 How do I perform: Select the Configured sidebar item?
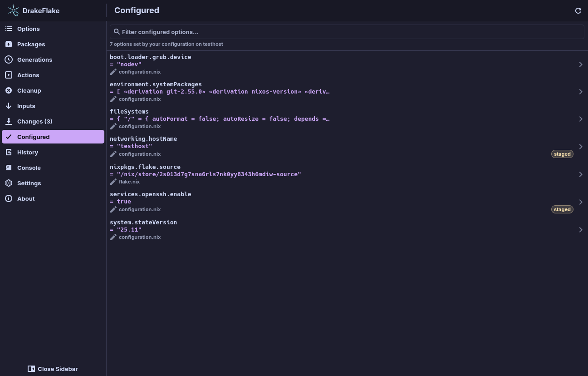coord(53,137)
